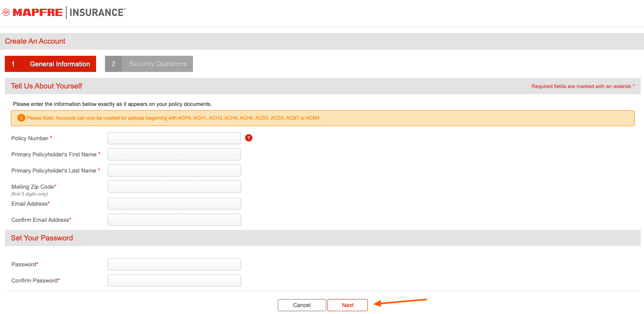Click the Primary Policyholder's Last Name field
This screenshot has width=644, height=314.
[174, 171]
